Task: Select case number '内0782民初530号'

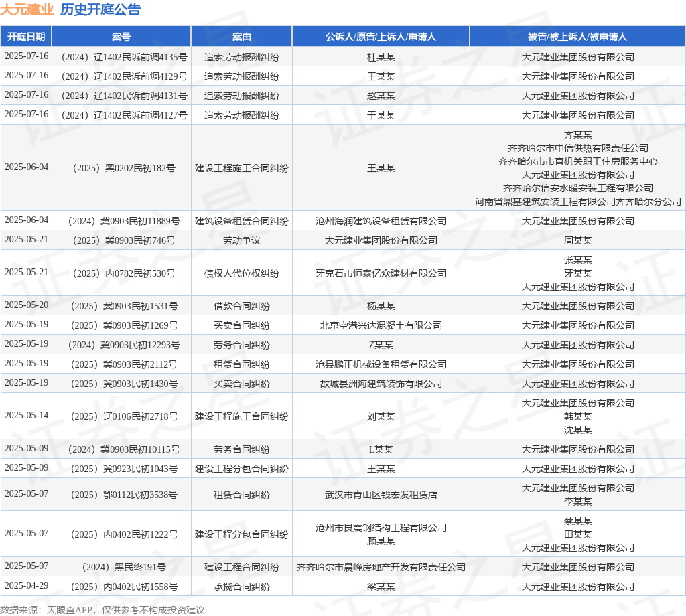Action: 140,273
